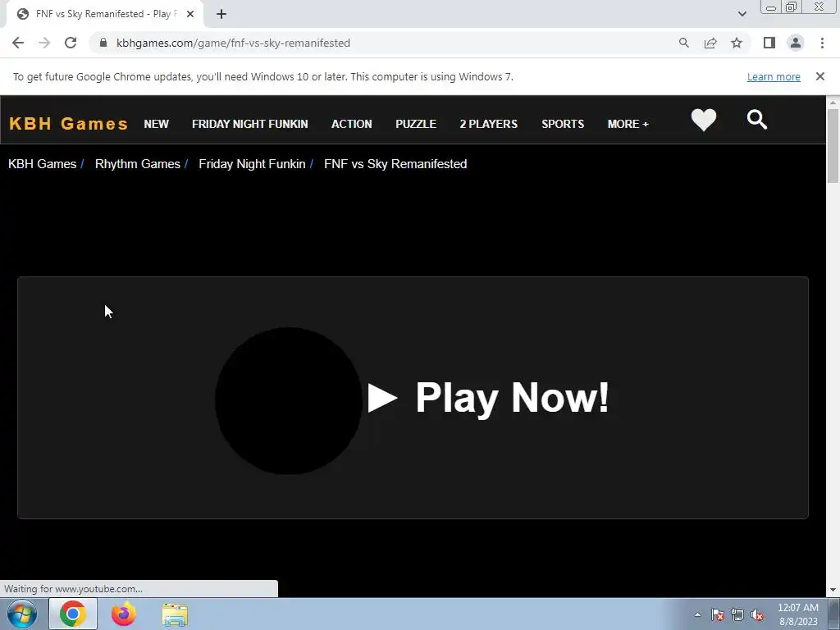This screenshot has height=630, width=840.
Task: Click the KBH Games logo
Action: [69, 124]
